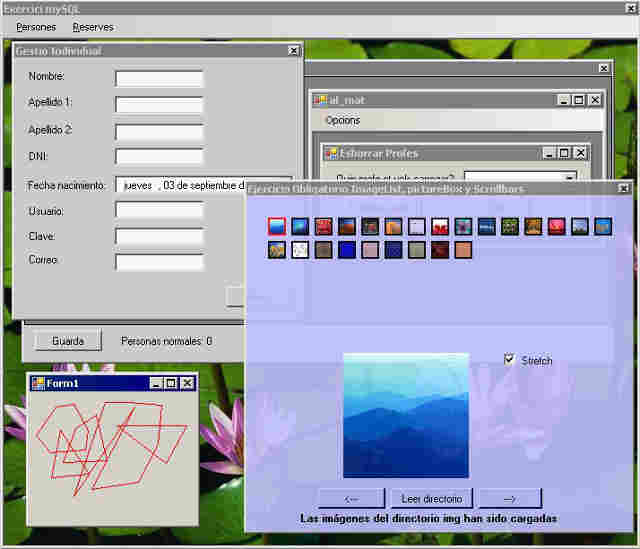Image resolution: width=640 pixels, height=549 pixels.
Task: Click the al_mat window title icon
Action: point(320,100)
